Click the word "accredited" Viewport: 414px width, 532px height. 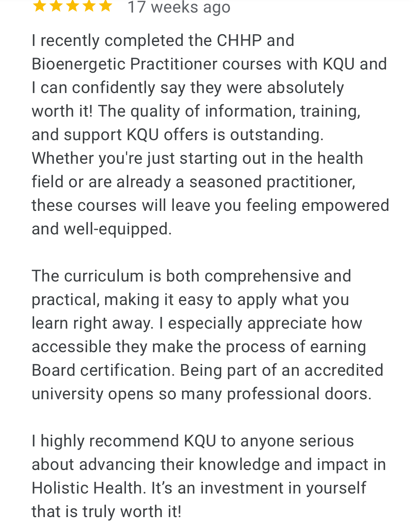(344, 370)
